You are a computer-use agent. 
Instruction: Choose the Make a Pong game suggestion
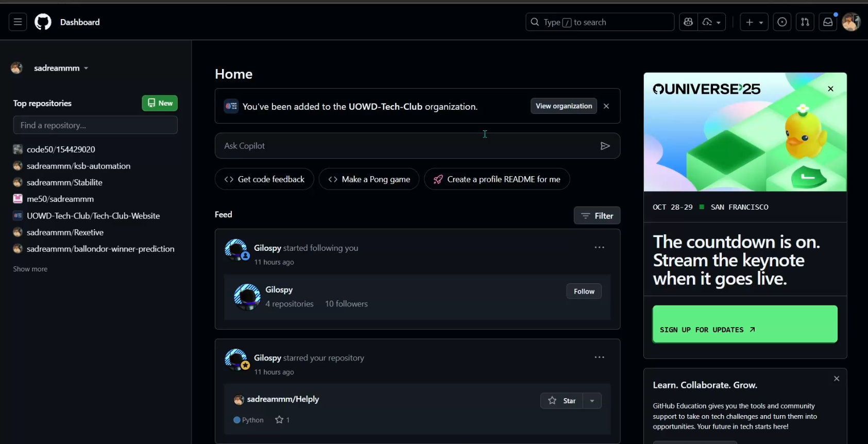pos(369,179)
